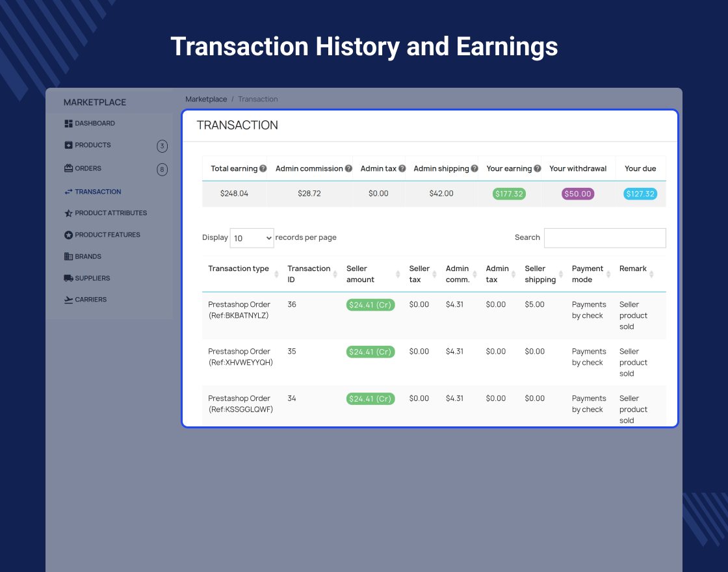Click $24.41 (Cr) badge for transaction 34

click(370, 399)
